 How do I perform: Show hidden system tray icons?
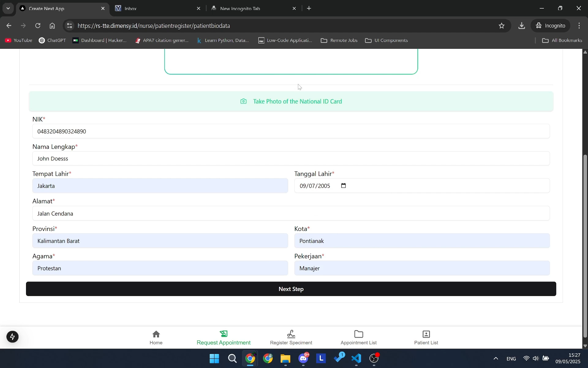[x=496, y=358]
